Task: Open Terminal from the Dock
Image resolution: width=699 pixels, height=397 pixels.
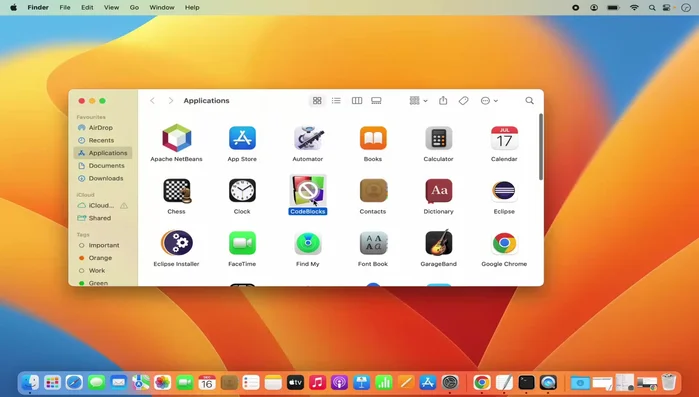Action: pyautogui.click(x=526, y=382)
